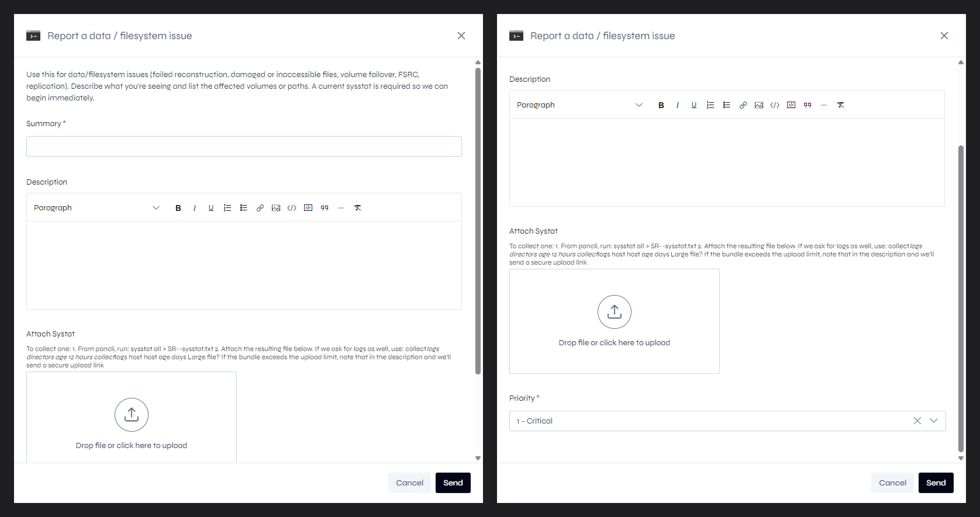Image resolution: width=980 pixels, height=517 pixels.
Task: Open Paragraph style dropdown in the Summary dialog
Action: tap(97, 208)
